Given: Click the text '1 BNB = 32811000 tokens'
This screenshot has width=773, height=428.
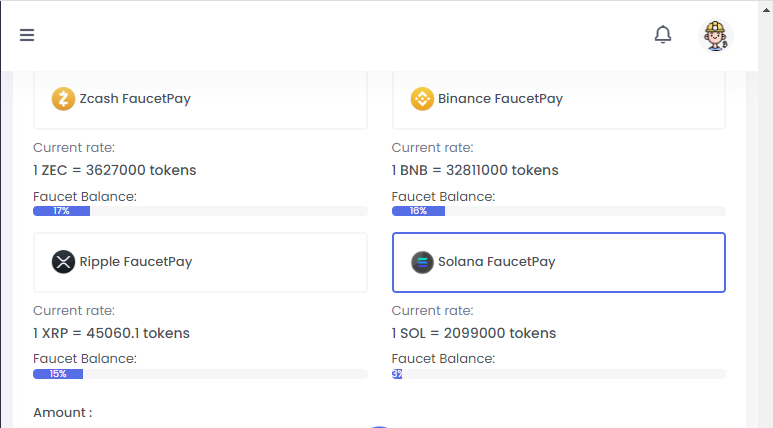Looking at the screenshot, I should point(475,170).
